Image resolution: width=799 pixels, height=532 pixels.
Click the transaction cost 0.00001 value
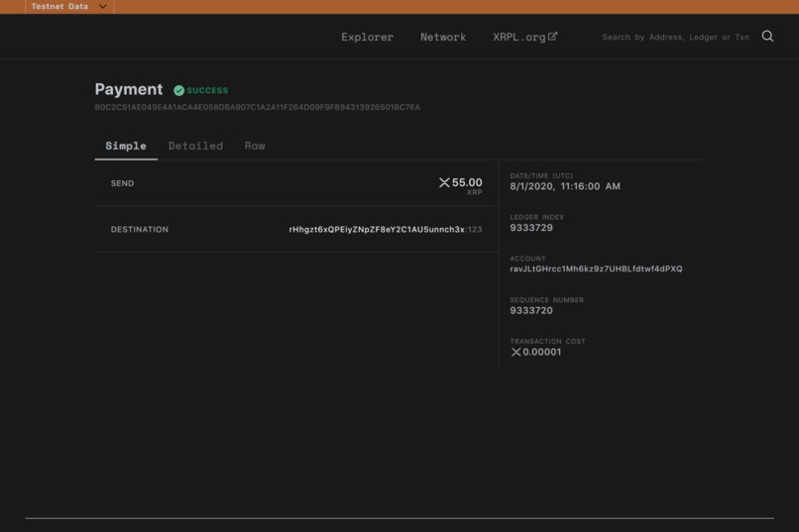[541, 353]
